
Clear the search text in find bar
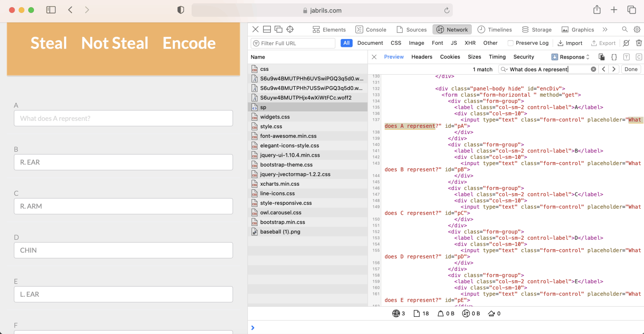pos(593,69)
